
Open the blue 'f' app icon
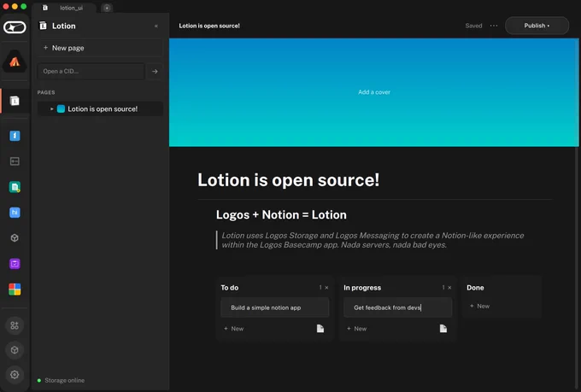click(x=15, y=136)
